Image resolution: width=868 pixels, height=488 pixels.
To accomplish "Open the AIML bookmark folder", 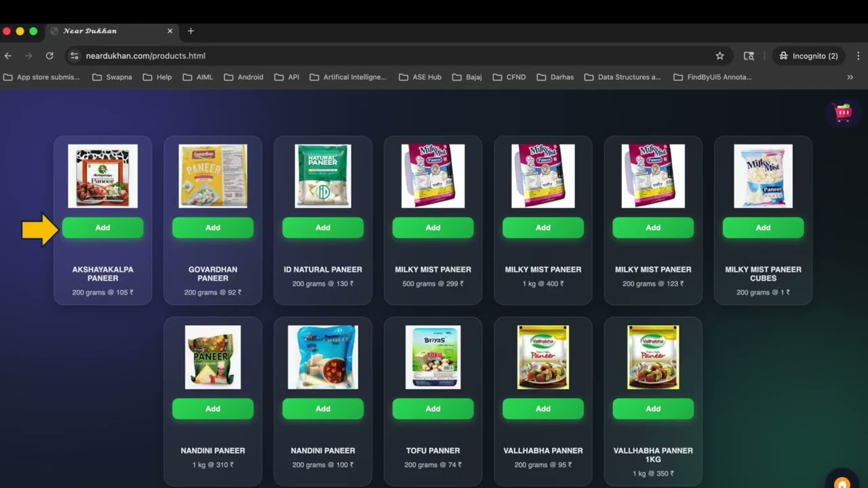I will coord(198,77).
